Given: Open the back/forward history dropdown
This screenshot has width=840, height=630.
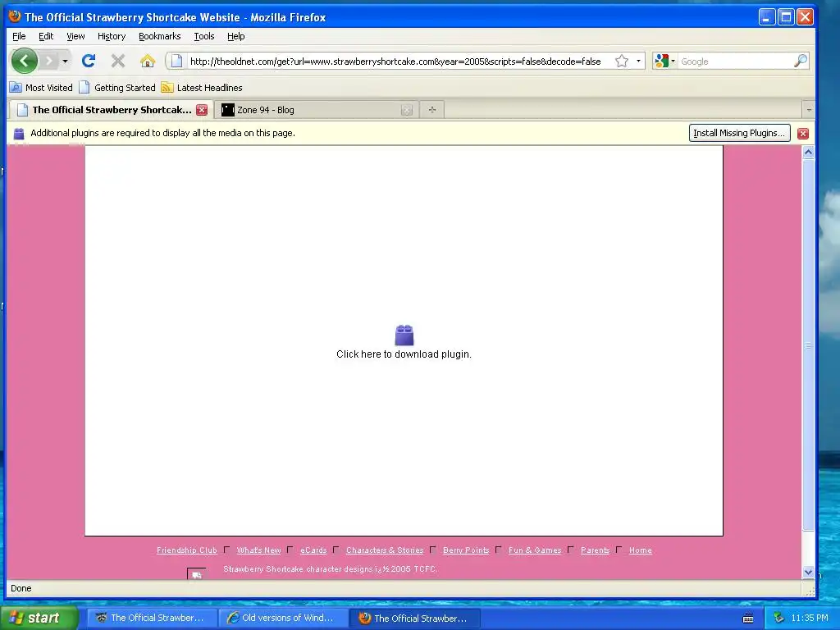Looking at the screenshot, I should coord(65,61).
